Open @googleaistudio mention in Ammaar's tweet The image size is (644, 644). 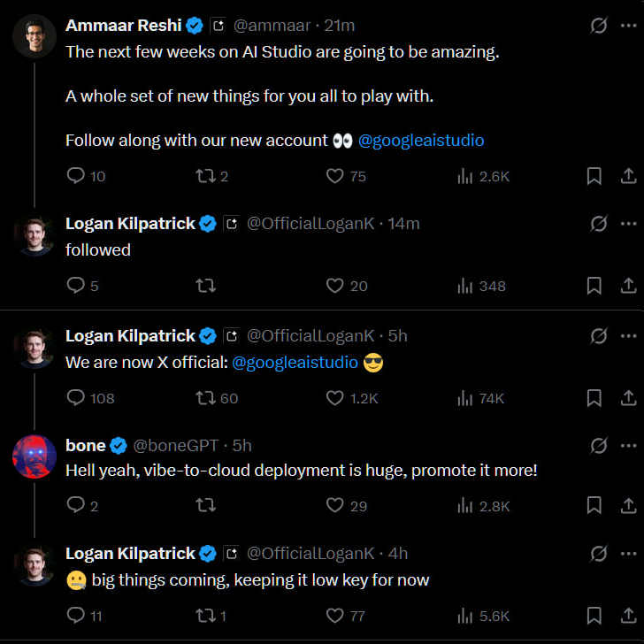click(421, 141)
